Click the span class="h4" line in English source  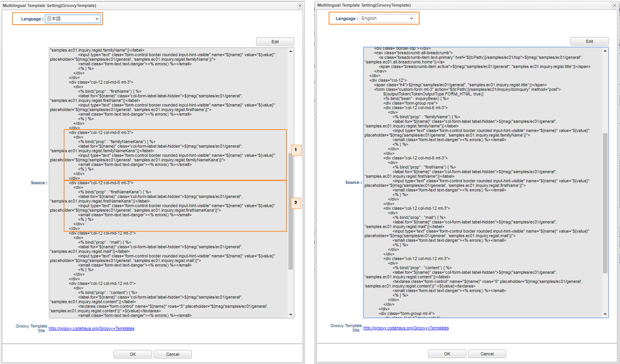[x=460, y=84]
